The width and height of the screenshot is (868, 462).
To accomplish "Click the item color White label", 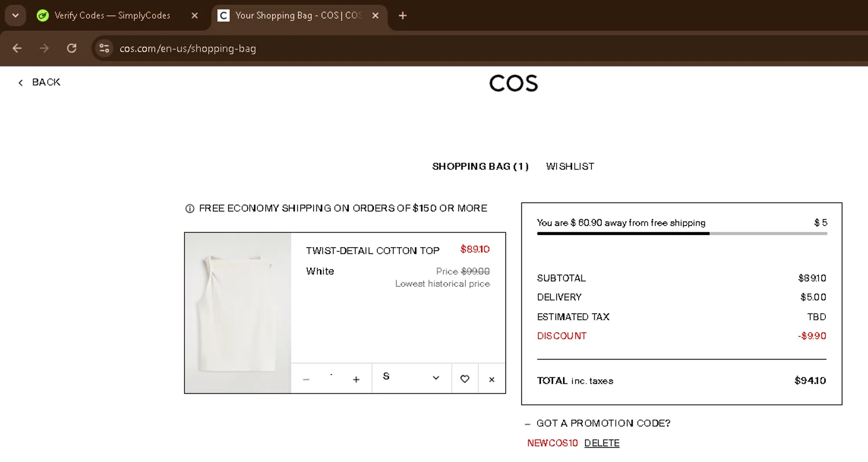I will [x=320, y=271].
